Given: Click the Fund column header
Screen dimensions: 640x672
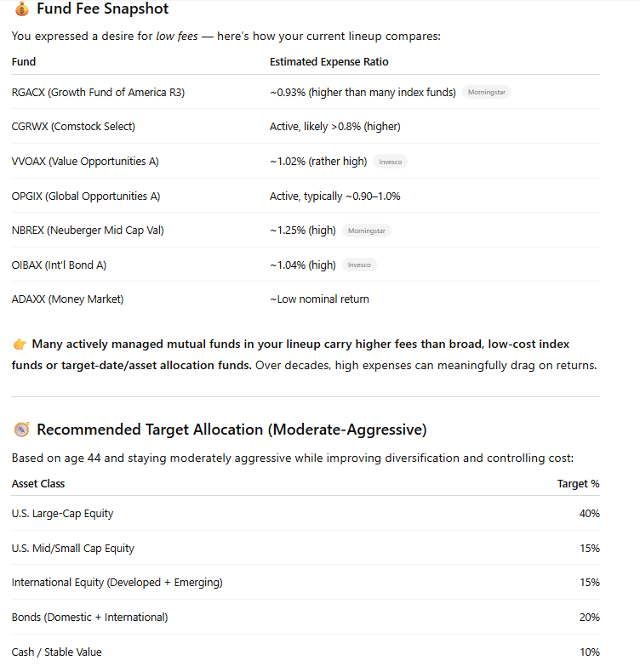Looking at the screenshot, I should point(24,62).
